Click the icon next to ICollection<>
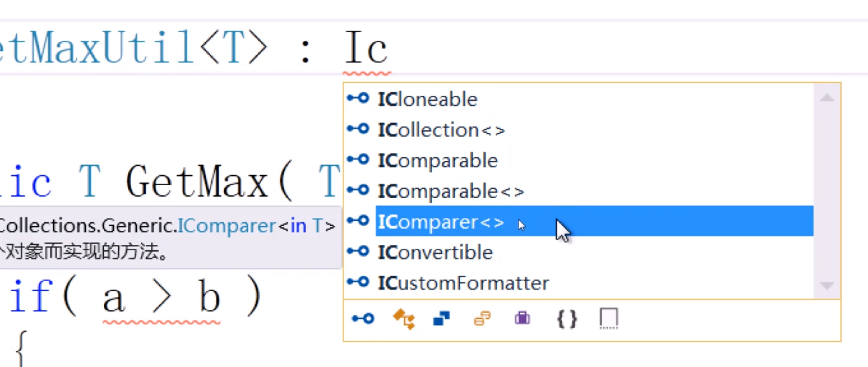868x367 pixels. point(358,129)
